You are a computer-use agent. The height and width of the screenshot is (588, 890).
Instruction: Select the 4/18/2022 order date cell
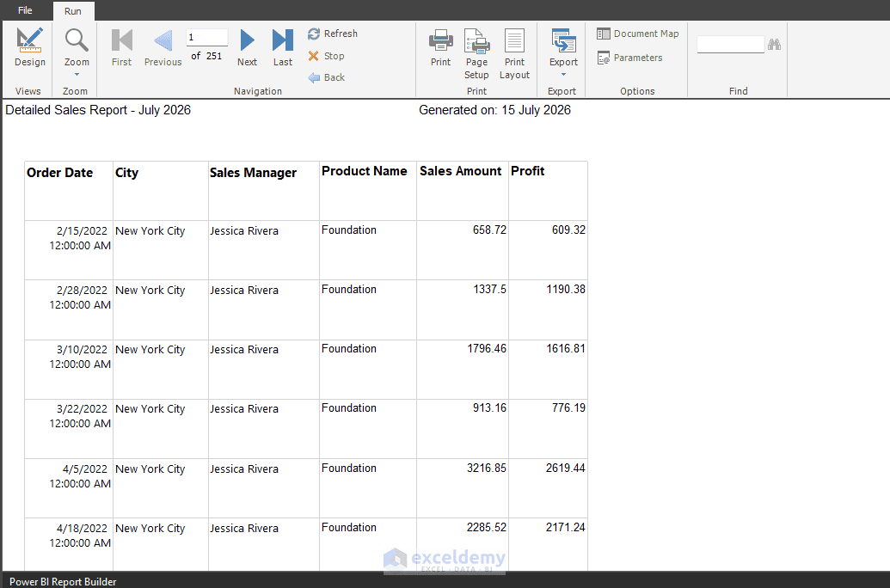[x=69, y=544]
